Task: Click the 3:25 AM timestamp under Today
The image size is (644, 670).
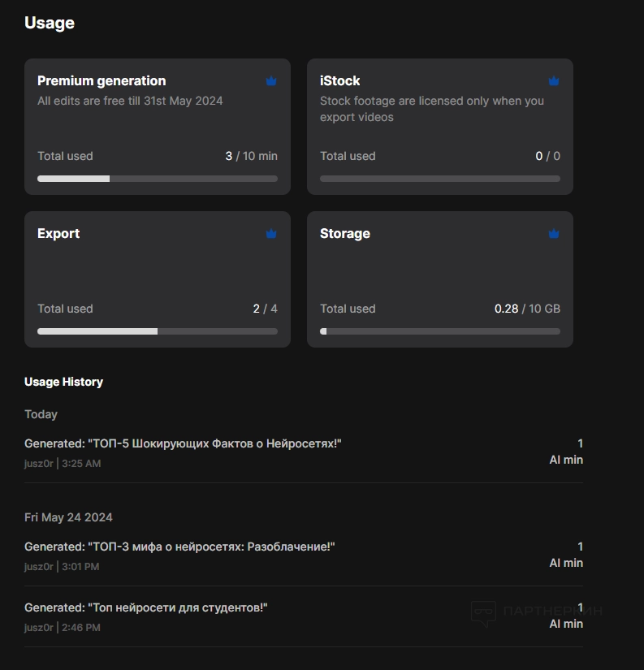Action: (x=81, y=464)
